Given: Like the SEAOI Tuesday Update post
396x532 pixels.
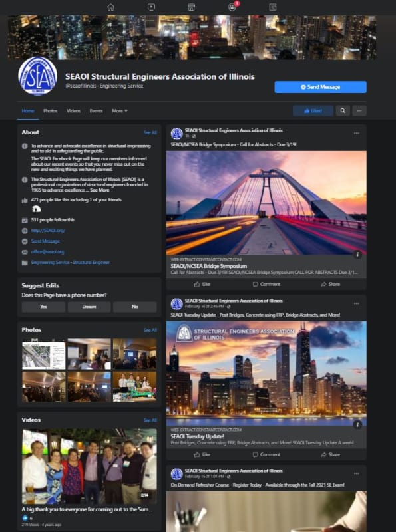Looking at the screenshot, I should tap(202, 455).
